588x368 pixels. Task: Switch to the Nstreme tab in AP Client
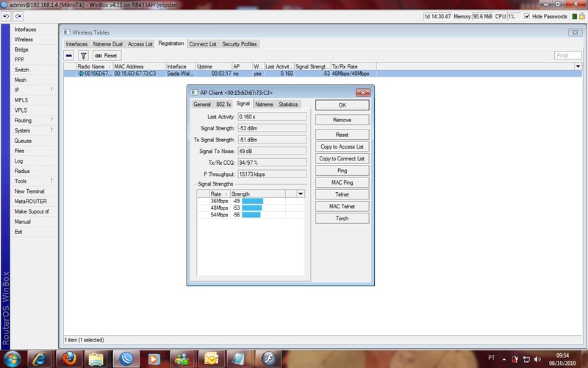tap(264, 105)
